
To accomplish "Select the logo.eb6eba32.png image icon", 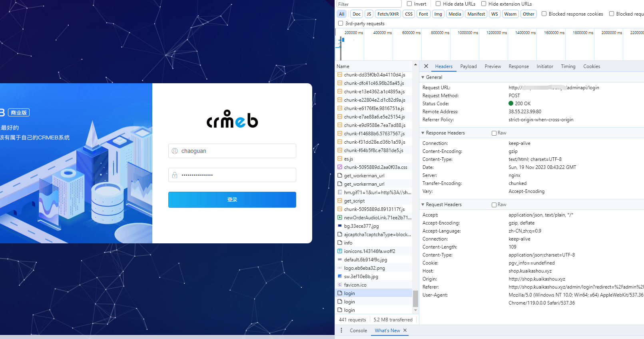I will point(340,268).
